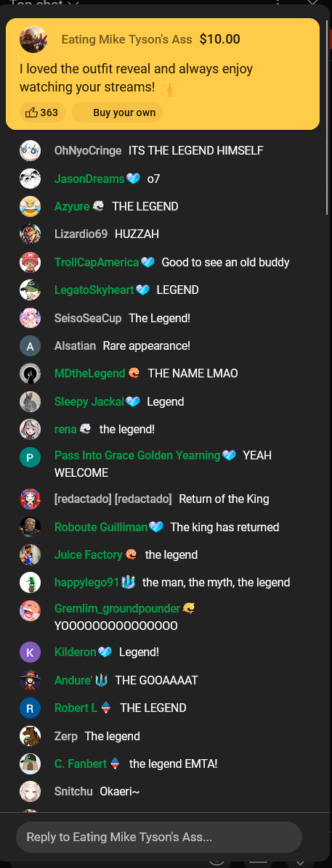332x868 pixels.
Task: Open TrollCapAmerica's username link
Action: 97,263
